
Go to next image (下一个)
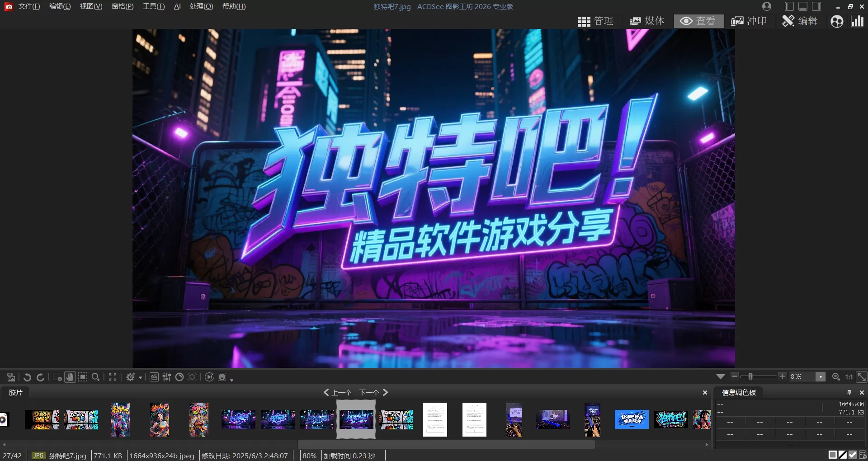click(x=374, y=392)
